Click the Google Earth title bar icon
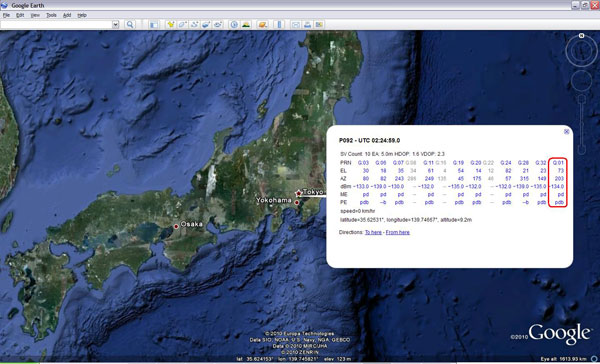The width and height of the screenshot is (600, 364). click(x=5, y=5)
